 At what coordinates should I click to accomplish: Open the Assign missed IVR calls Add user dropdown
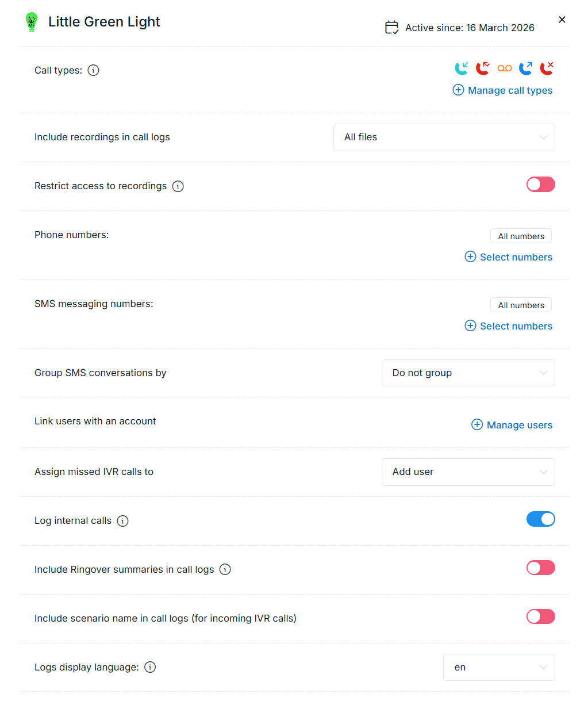click(468, 472)
